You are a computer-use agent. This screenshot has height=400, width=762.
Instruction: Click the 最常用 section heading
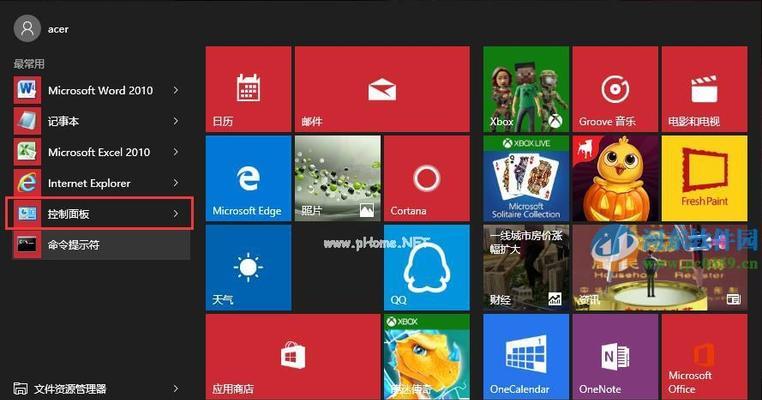point(29,64)
